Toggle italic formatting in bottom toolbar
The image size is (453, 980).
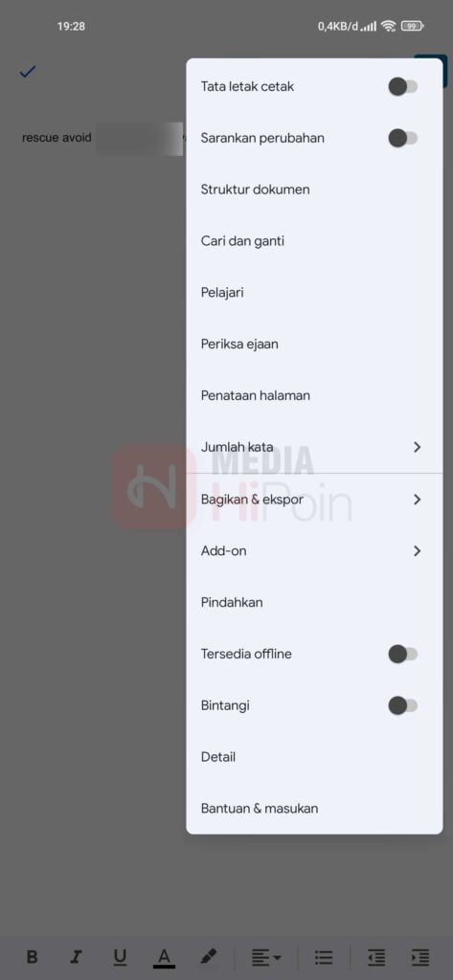click(x=77, y=957)
